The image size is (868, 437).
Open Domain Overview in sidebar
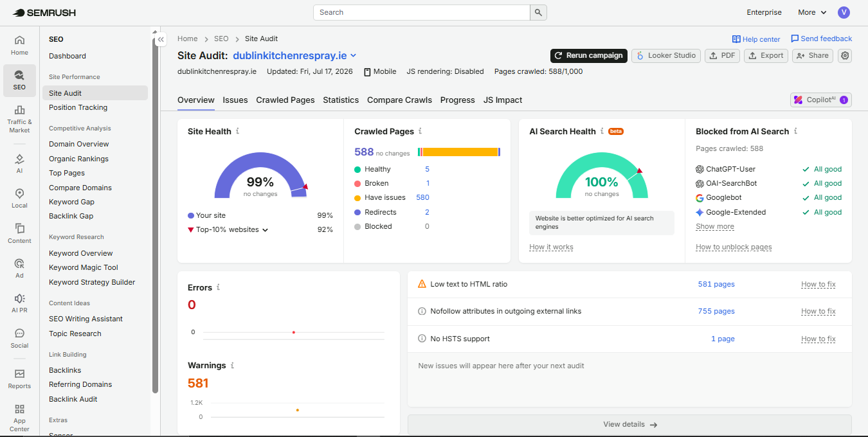pos(79,144)
